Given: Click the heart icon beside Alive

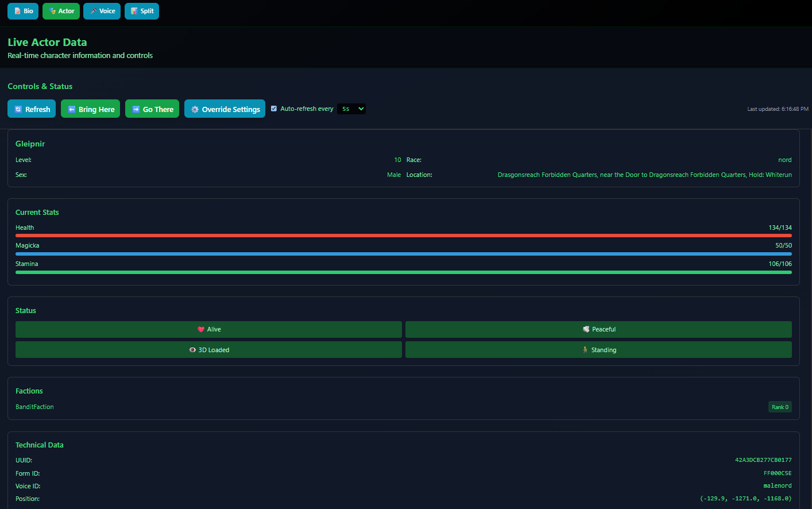Looking at the screenshot, I should pyautogui.click(x=201, y=329).
